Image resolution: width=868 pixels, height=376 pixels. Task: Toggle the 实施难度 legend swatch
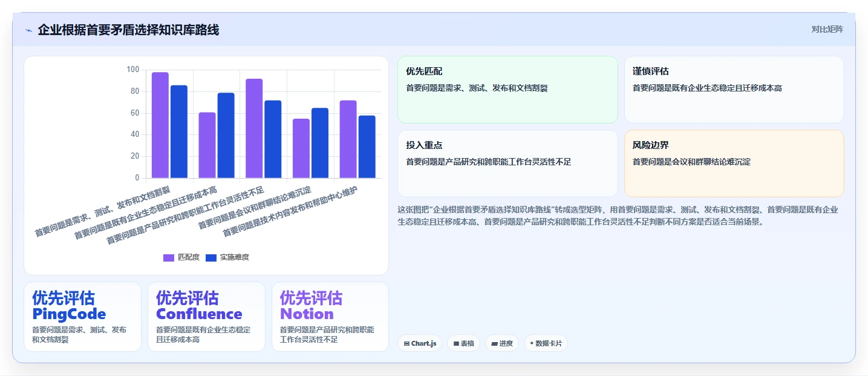coord(211,257)
